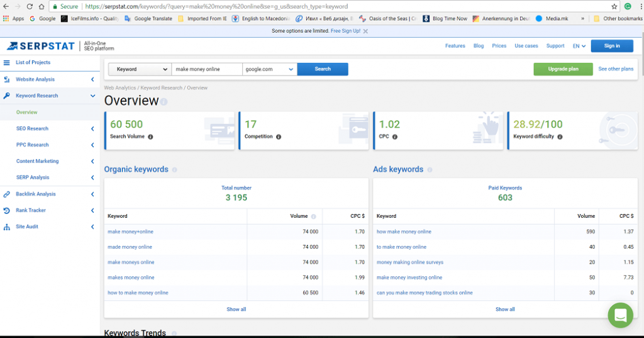Show info for Search Volume metric
This screenshot has width=644, height=338.
pos(150,137)
